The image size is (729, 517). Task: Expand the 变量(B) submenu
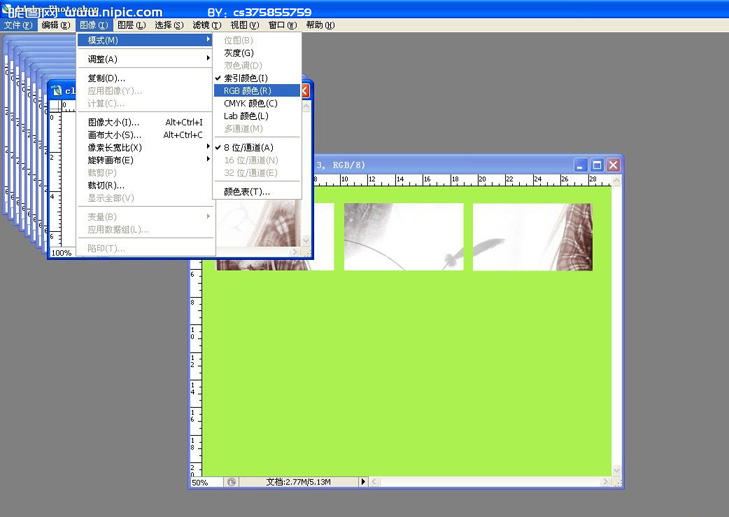click(x=145, y=217)
